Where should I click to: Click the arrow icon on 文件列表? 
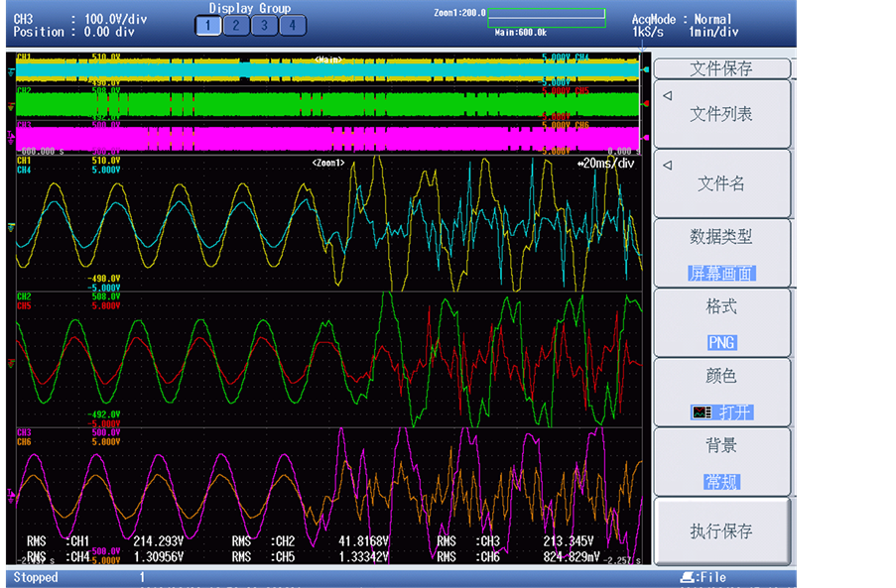coord(667,96)
